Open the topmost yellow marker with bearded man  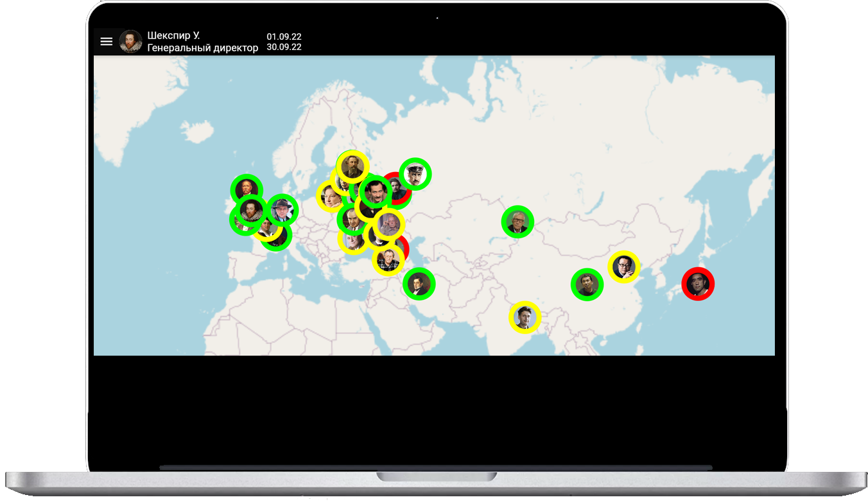[x=352, y=167]
